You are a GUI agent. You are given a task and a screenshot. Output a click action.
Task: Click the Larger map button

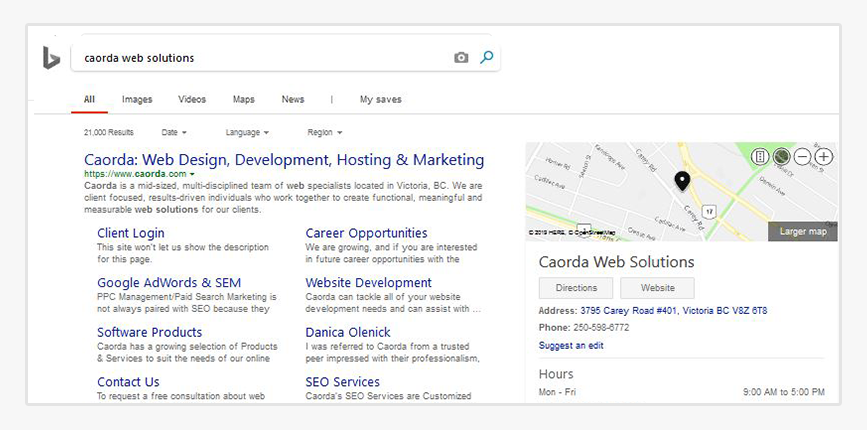tap(803, 232)
